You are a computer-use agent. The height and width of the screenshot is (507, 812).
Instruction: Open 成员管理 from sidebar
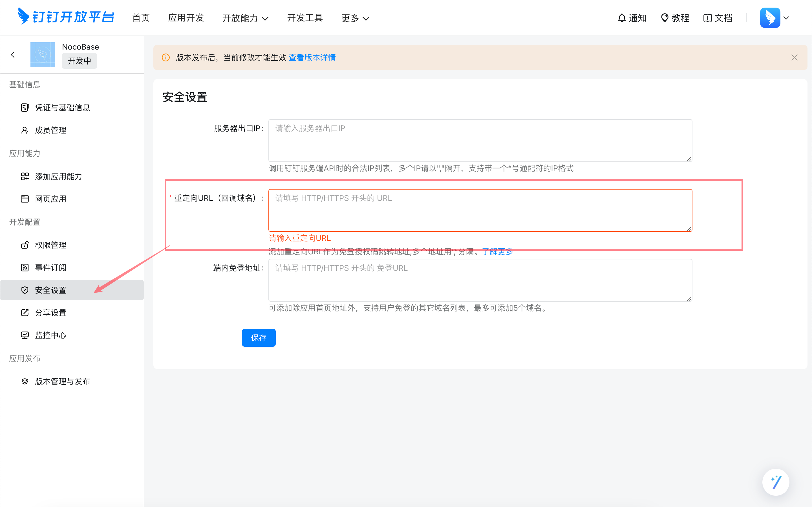(x=51, y=130)
